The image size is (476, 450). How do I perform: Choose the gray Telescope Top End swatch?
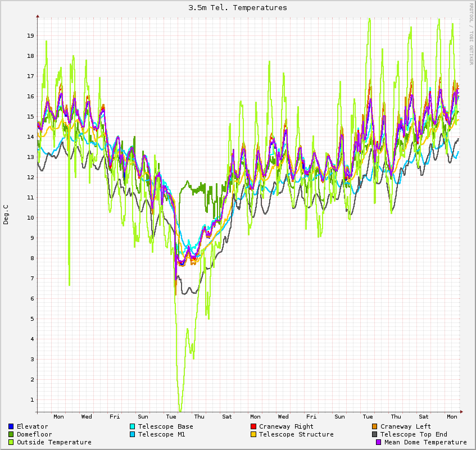(x=375, y=434)
